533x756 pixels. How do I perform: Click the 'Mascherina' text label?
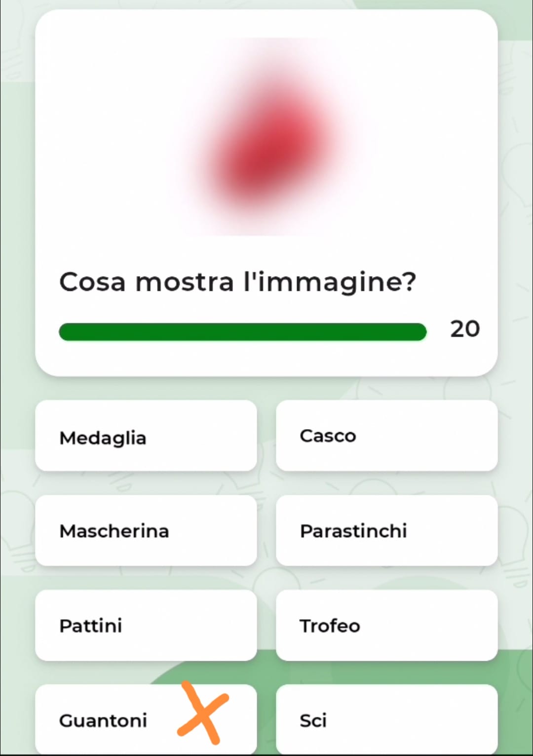(x=114, y=531)
